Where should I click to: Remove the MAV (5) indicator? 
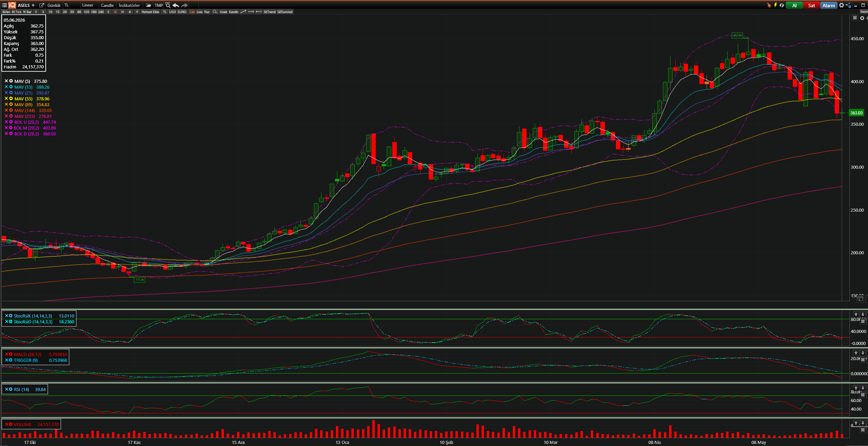6,81
